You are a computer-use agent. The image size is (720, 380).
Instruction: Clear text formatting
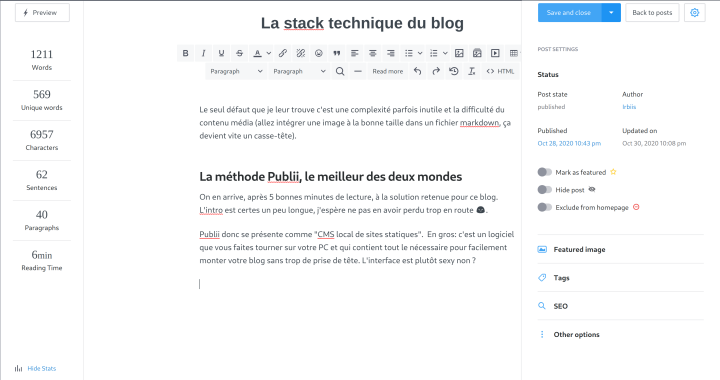click(472, 71)
